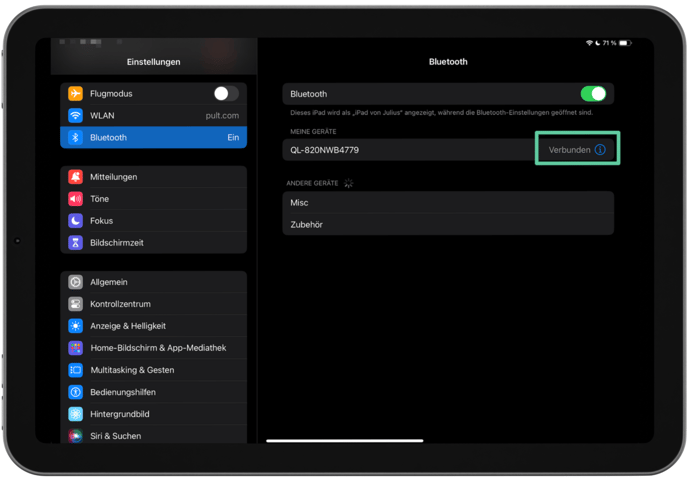The width and height of the screenshot is (688, 480).
Task: Tap the Einstellungen sidebar title
Action: 154,62
